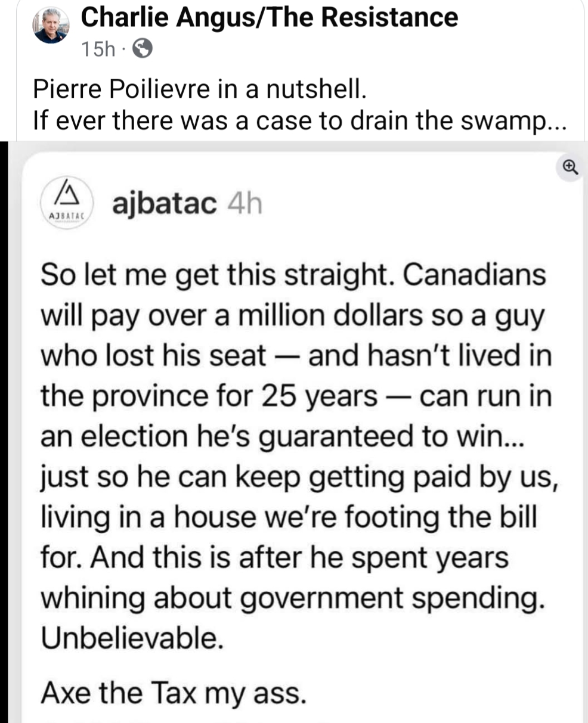
Task: Tap Charlie Angus's profile picture
Action: coord(51,25)
